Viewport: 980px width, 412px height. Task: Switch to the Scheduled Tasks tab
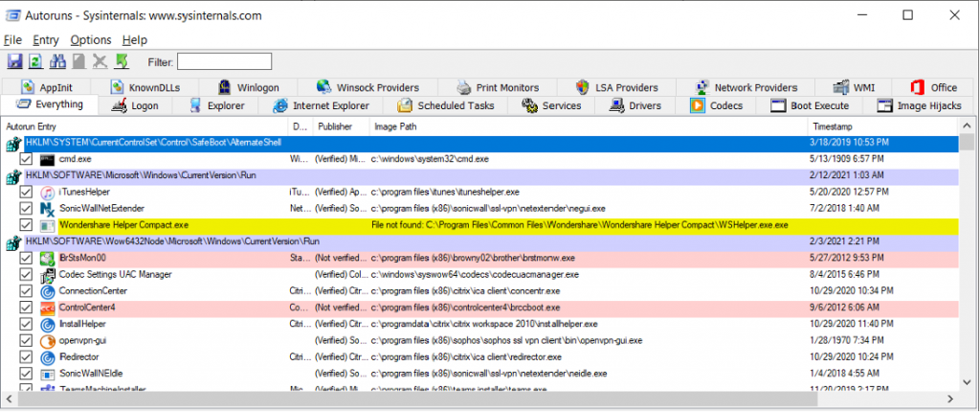point(446,105)
